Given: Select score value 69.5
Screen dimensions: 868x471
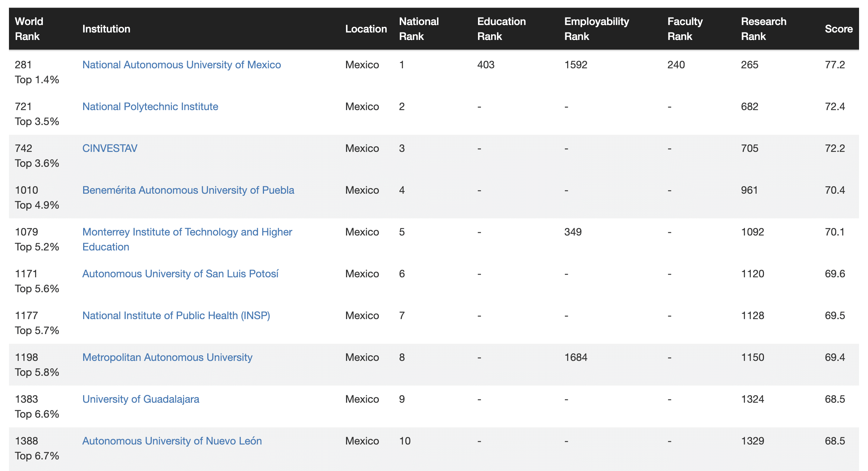Looking at the screenshot, I should pyautogui.click(x=835, y=315).
